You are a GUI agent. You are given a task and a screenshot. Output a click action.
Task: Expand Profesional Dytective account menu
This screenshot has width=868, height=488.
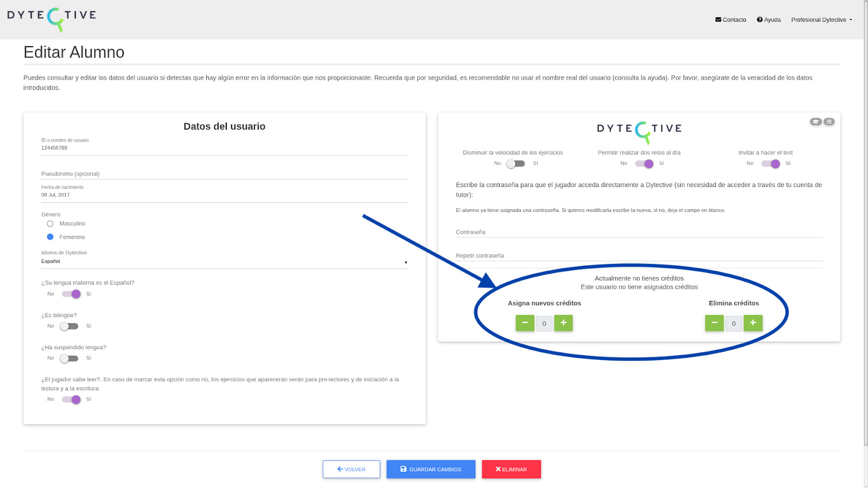tap(821, 20)
